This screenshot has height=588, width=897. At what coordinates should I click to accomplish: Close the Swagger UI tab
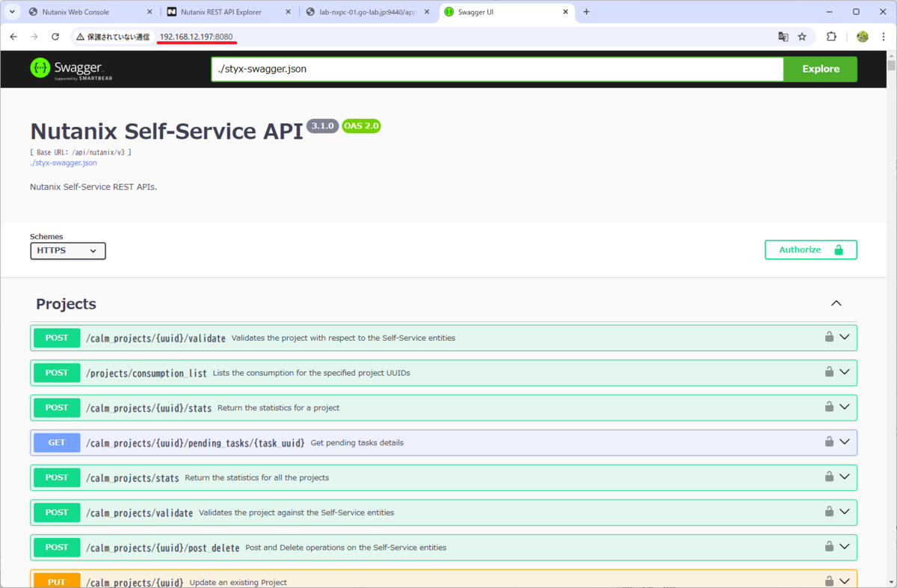click(566, 12)
